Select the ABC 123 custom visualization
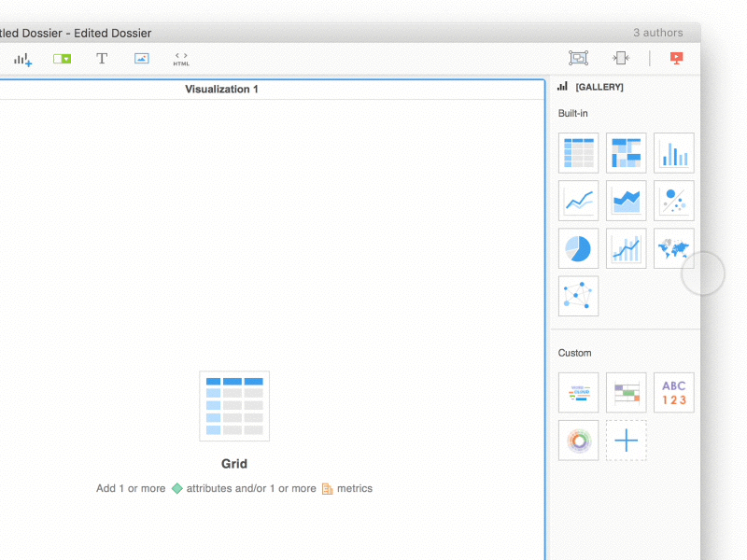 (x=673, y=393)
